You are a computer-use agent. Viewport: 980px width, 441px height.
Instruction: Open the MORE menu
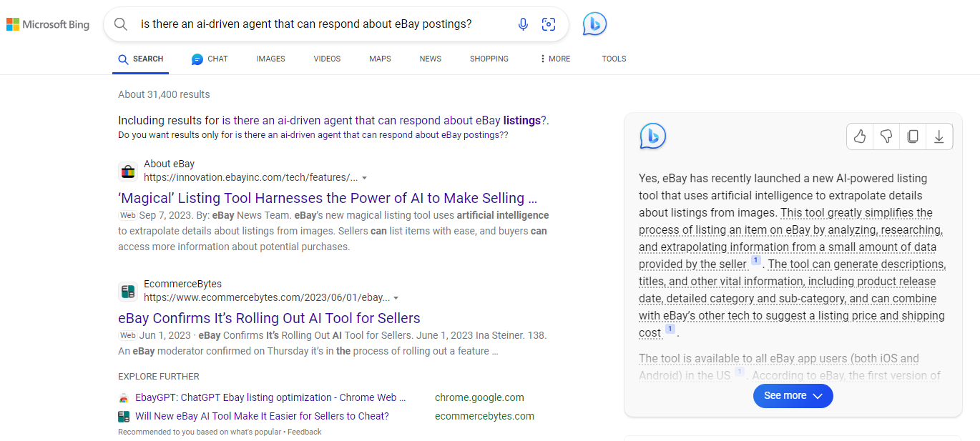555,59
